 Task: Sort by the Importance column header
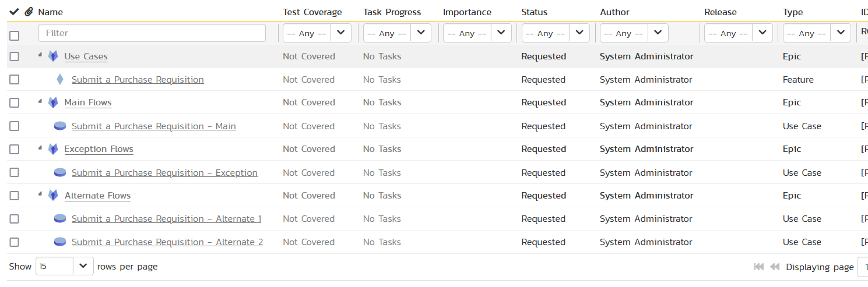tap(467, 12)
